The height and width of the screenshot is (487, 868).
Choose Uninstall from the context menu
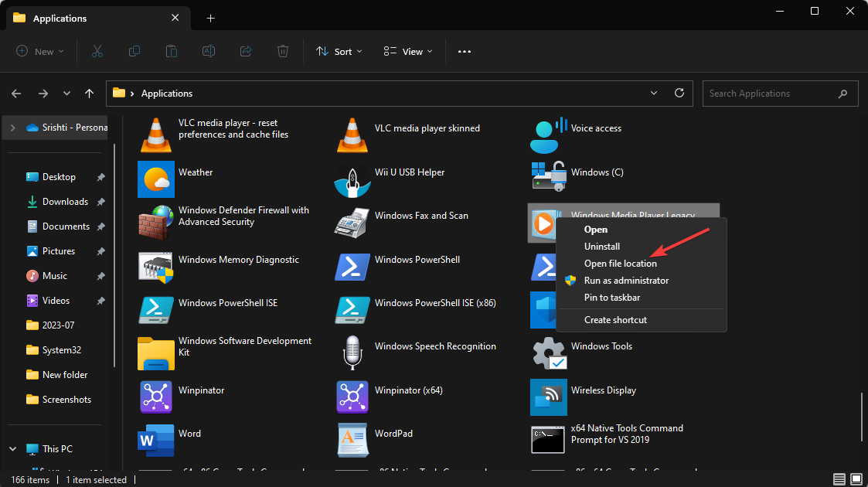(602, 247)
